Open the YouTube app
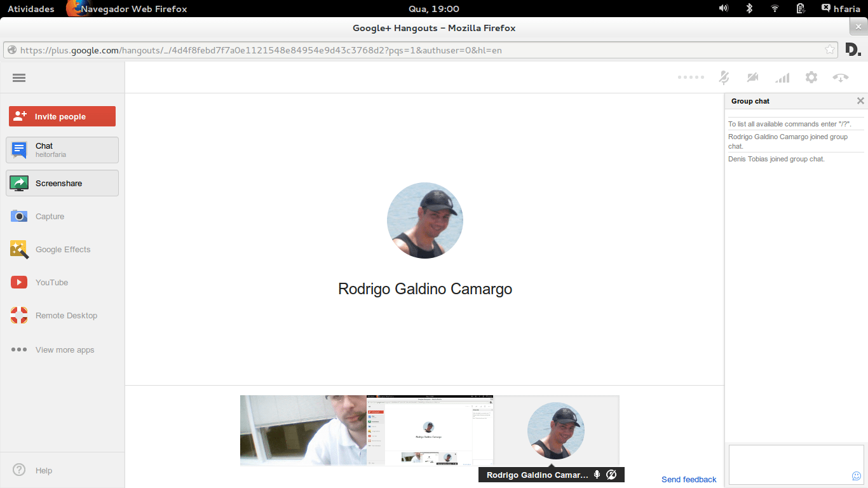This screenshot has height=488, width=868. (x=51, y=283)
